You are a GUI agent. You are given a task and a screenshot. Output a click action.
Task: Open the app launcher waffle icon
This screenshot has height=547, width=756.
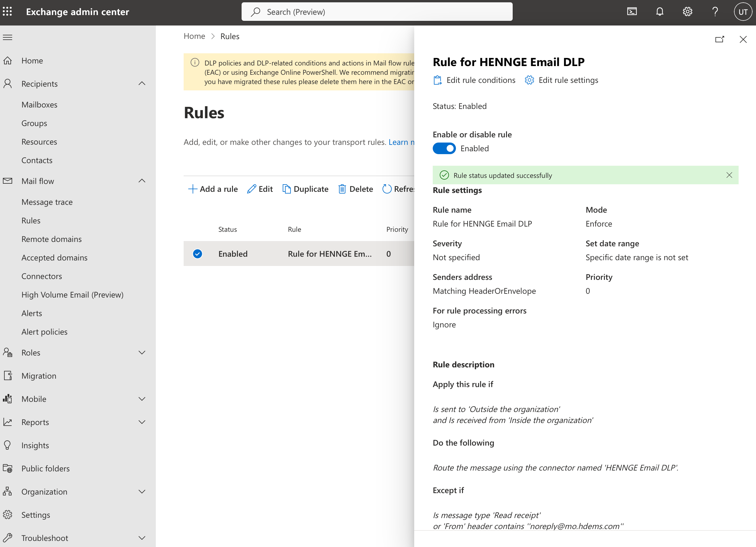click(x=7, y=12)
